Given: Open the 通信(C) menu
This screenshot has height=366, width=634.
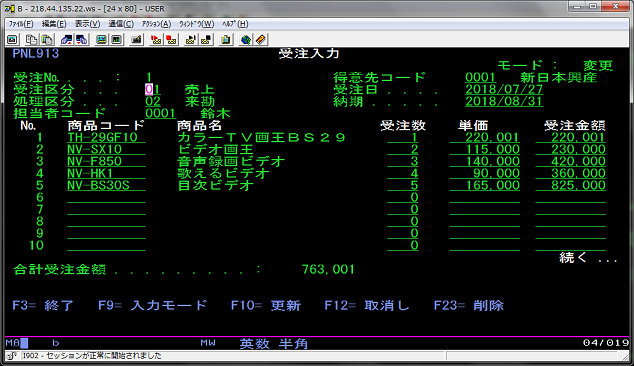Looking at the screenshot, I should pos(121,24).
